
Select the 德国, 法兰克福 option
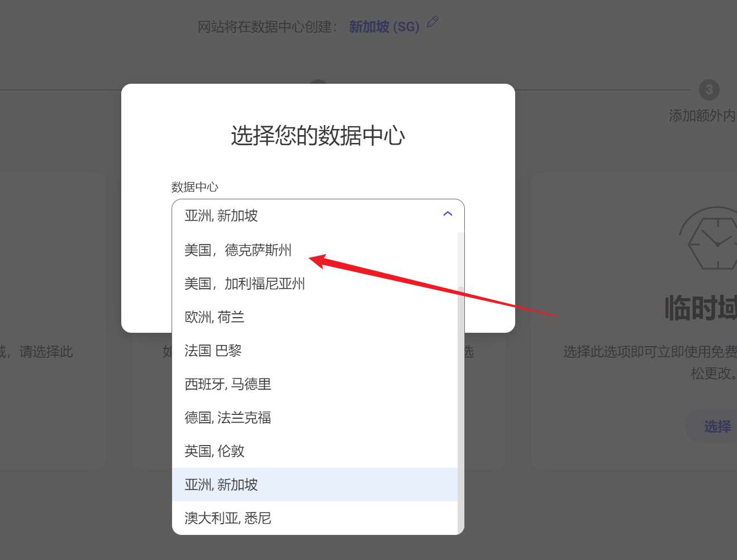pos(228,418)
